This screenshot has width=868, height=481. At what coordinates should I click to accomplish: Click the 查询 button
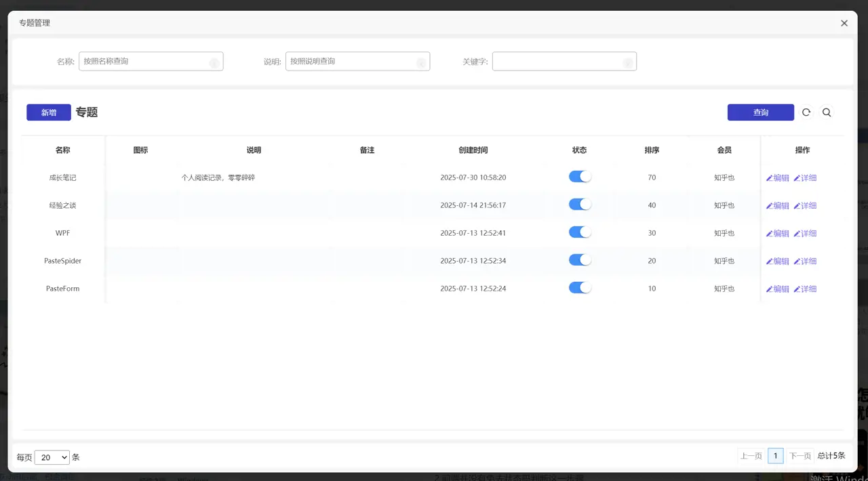(761, 112)
